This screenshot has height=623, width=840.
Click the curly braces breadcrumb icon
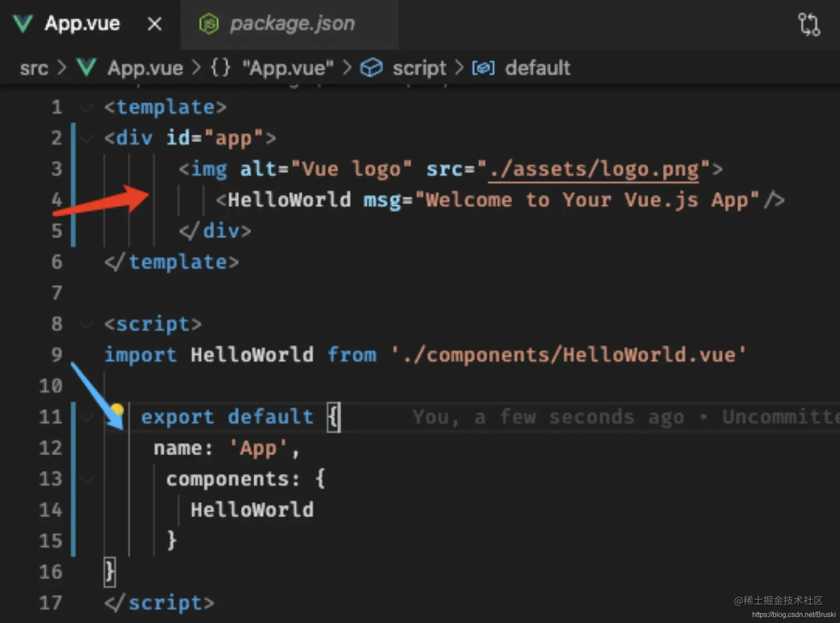tap(221, 68)
